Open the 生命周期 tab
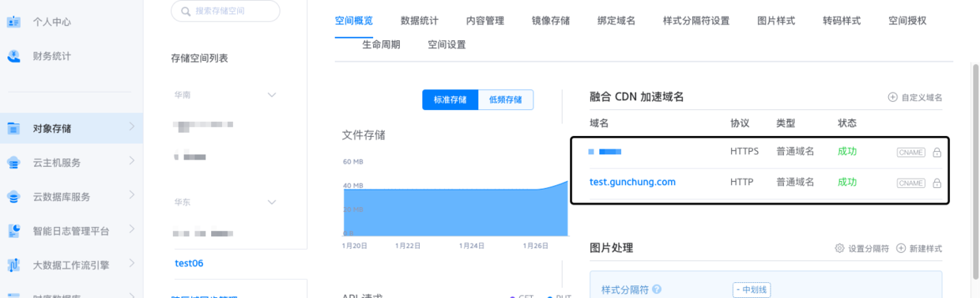The height and width of the screenshot is (298, 980). click(x=382, y=44)
